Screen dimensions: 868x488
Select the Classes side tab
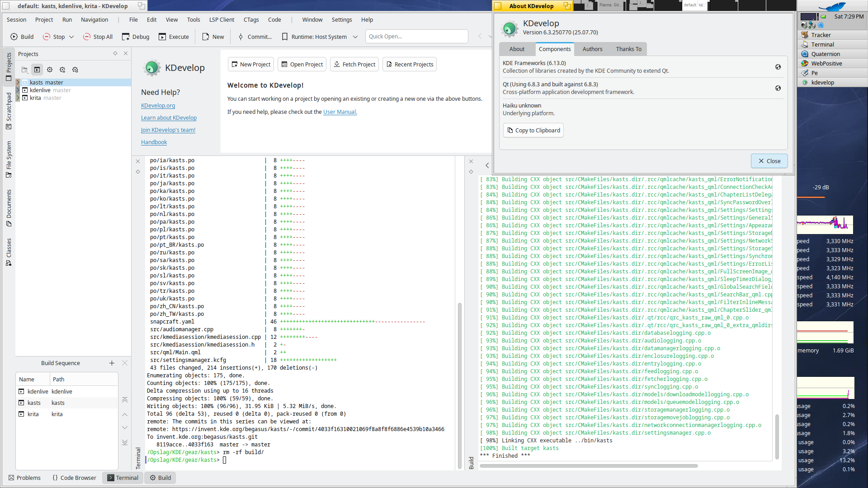[9, 252]
